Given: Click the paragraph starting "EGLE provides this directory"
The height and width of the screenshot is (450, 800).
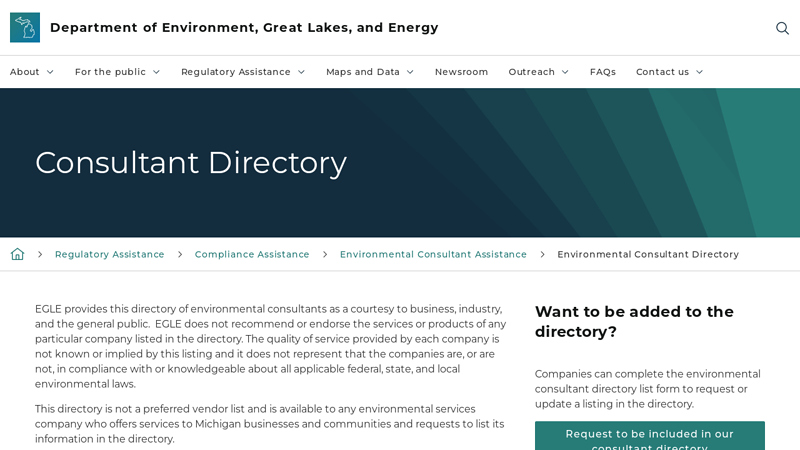Looking at the screenshot, I should (x=270, y=346).
